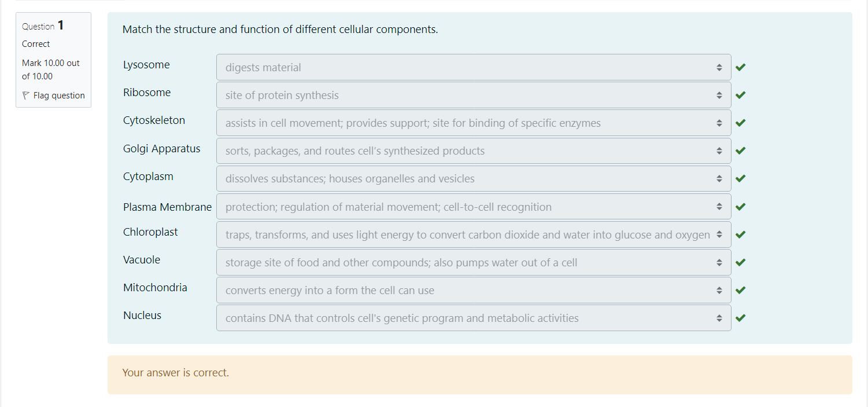Expand the Vacuole answer selector
The image size is (868, 407).
click(x=473, y=262)
